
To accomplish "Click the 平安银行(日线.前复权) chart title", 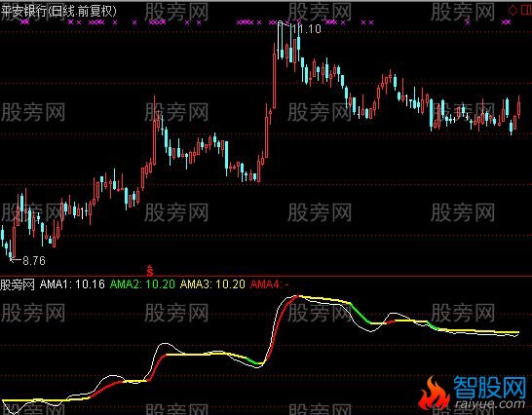I will click(58, 11).
